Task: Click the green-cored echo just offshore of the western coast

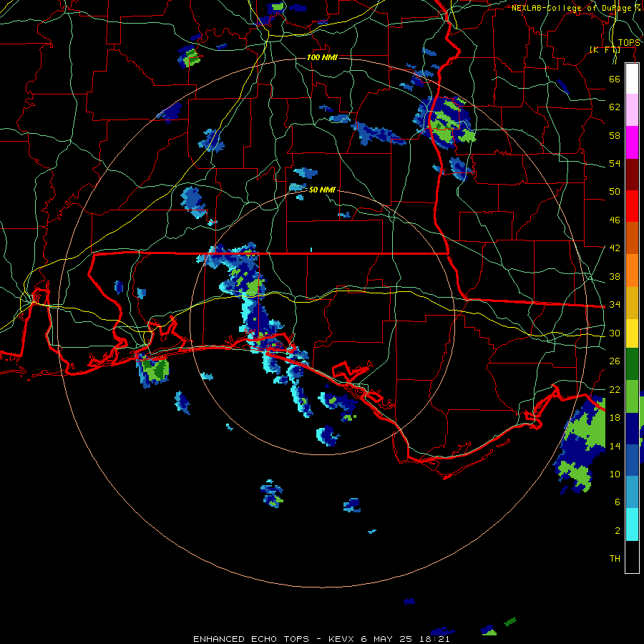Action: (x=154, y=369)
